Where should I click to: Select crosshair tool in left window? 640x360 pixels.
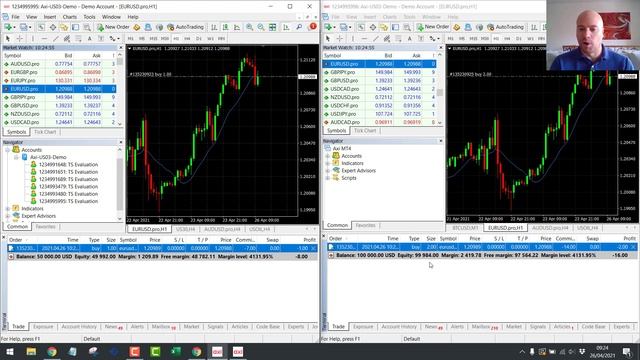tap(19, 38)
